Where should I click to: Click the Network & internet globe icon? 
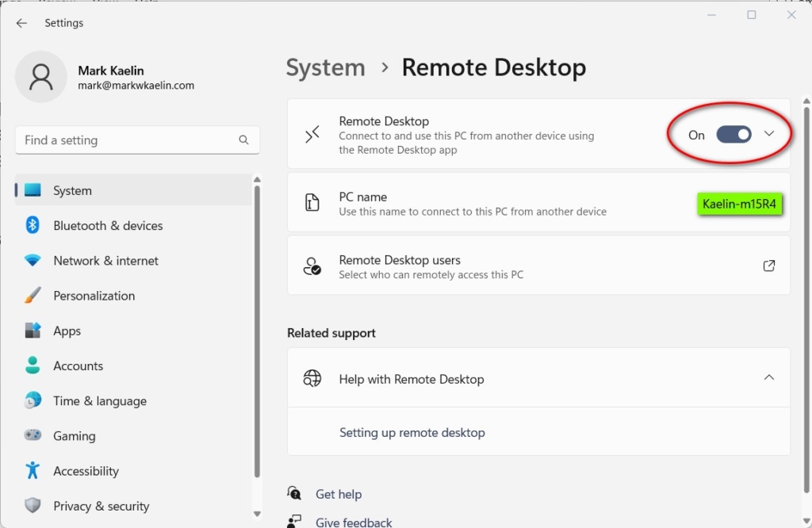[30, 260]
